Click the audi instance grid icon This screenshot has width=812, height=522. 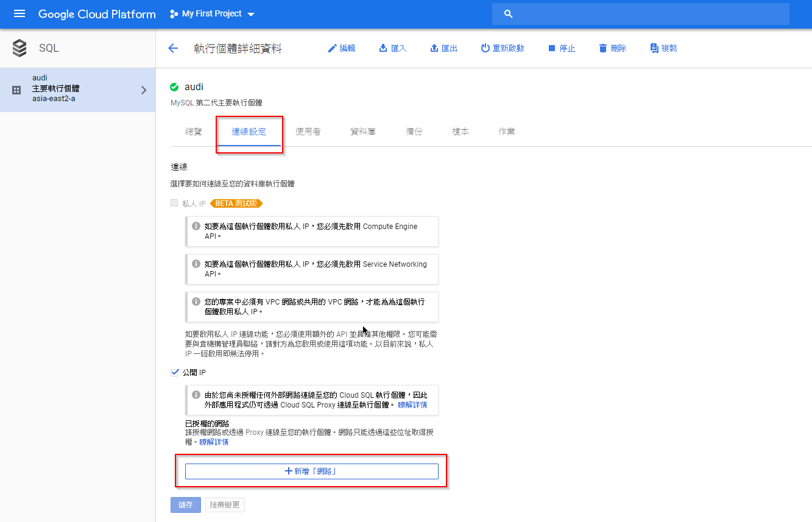(x=16, y=90)
